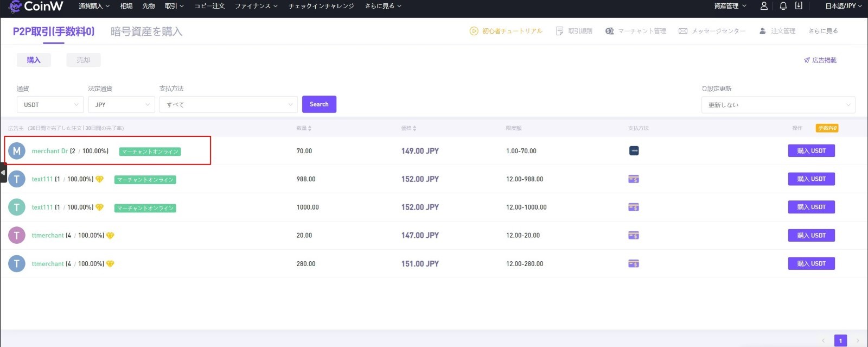
Task: Expand the 通貨購入 menu
Action: point(94,6)
